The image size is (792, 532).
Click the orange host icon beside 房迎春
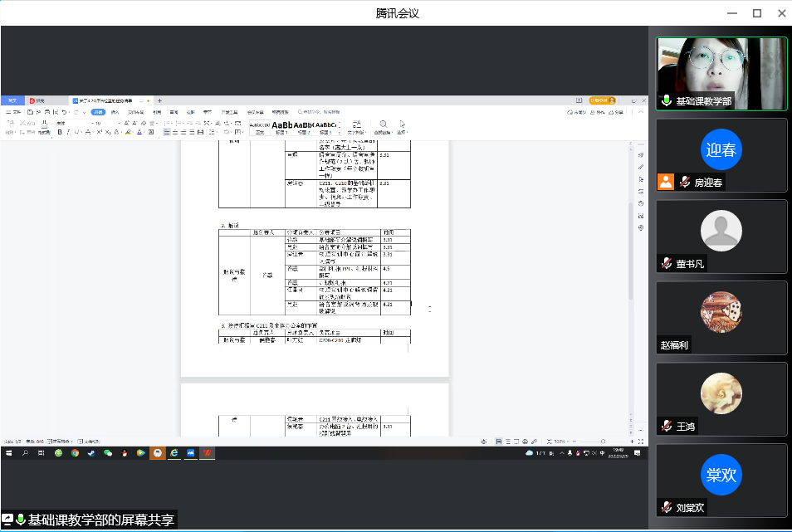pyautogui.click(x=665, y=182)
